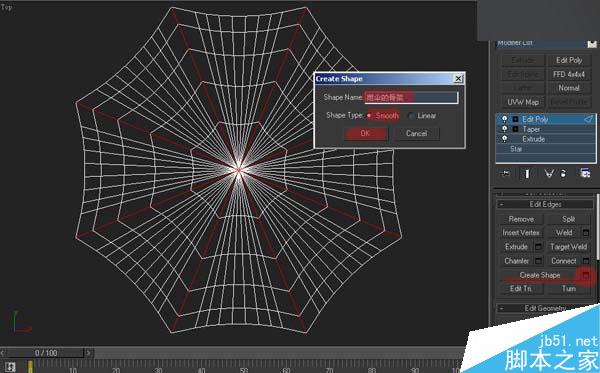
Task: Click the Create Shape button
Action: click(540, 275)
